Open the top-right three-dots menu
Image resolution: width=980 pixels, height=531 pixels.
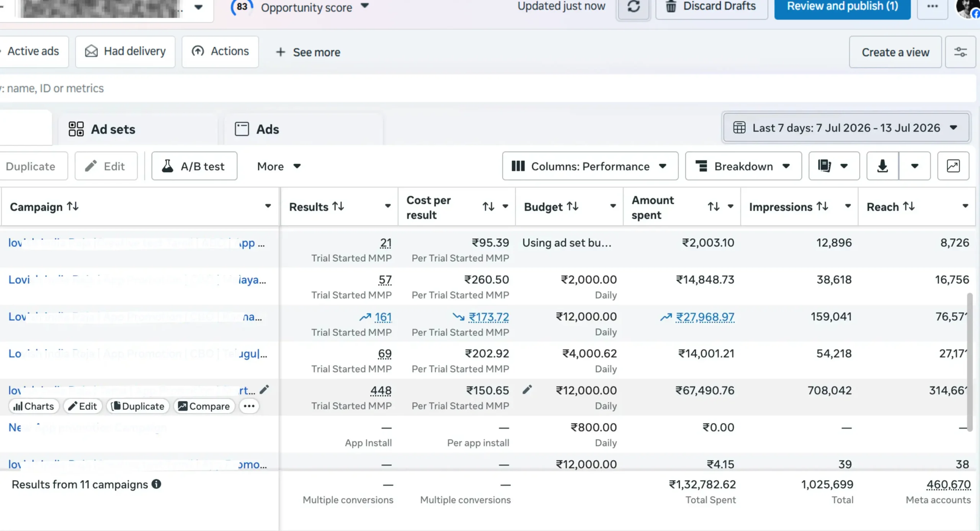click(x=932, y=7)
